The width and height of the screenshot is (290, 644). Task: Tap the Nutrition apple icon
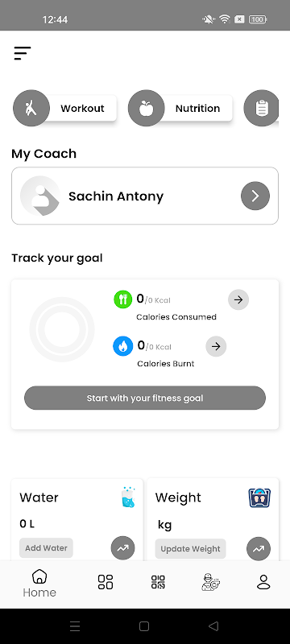coord(147,108)
